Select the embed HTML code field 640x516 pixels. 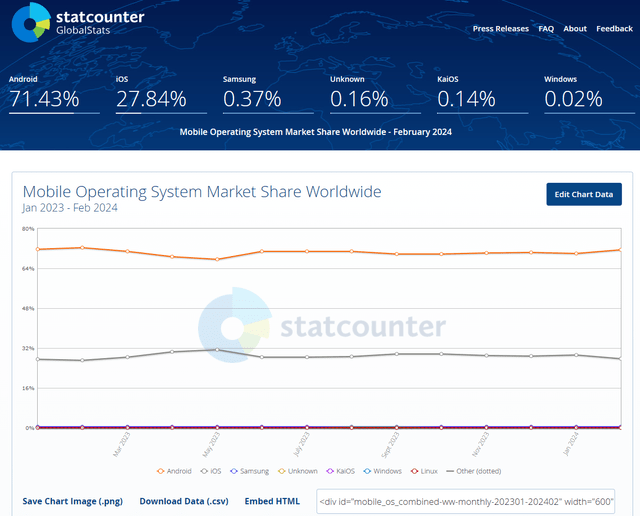coord(465,501)
